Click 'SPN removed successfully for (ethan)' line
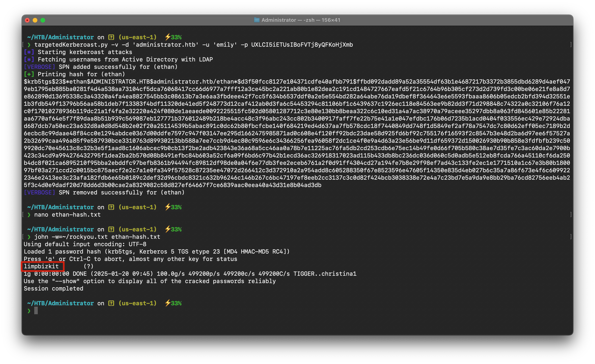595x364 pixels. point(122,192)
